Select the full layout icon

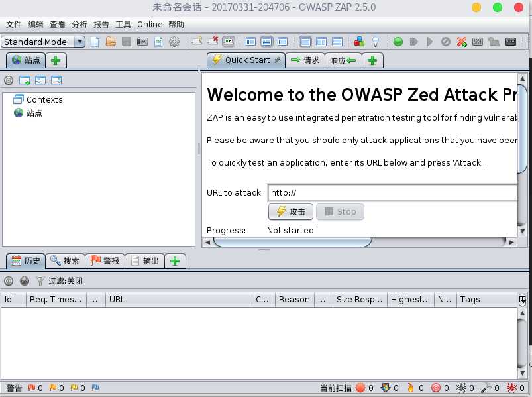(283, 42)
